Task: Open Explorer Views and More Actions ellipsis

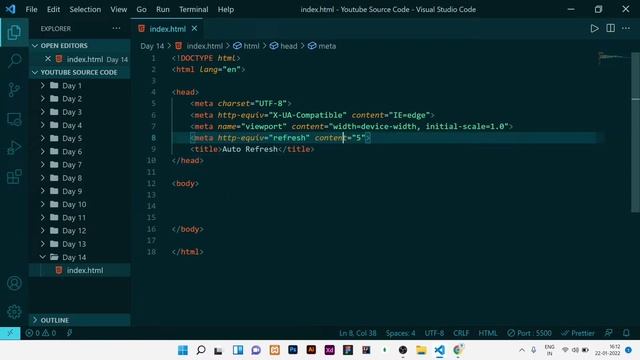Action: 116,28
